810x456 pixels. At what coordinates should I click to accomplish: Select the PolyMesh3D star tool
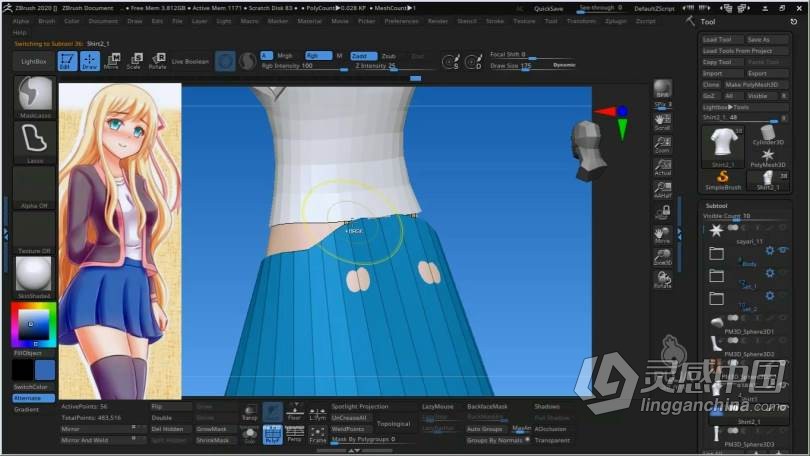coord(768,158)
